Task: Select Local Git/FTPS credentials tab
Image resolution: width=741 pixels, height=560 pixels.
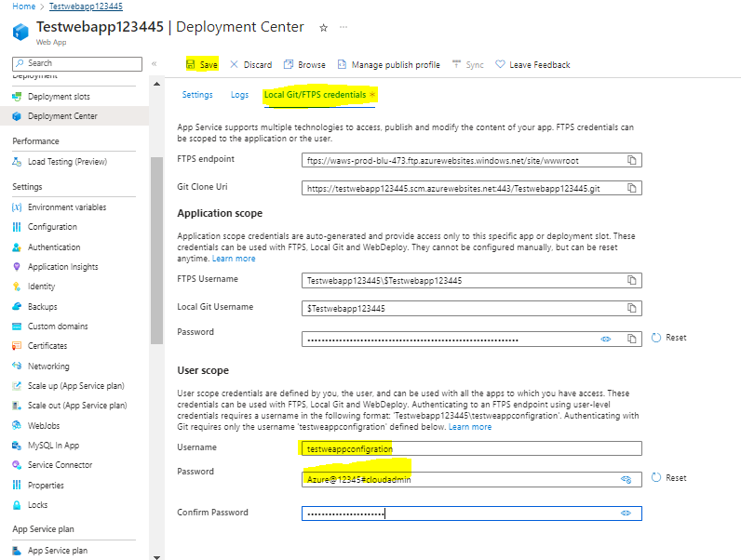Action: [x=319, y=95]
